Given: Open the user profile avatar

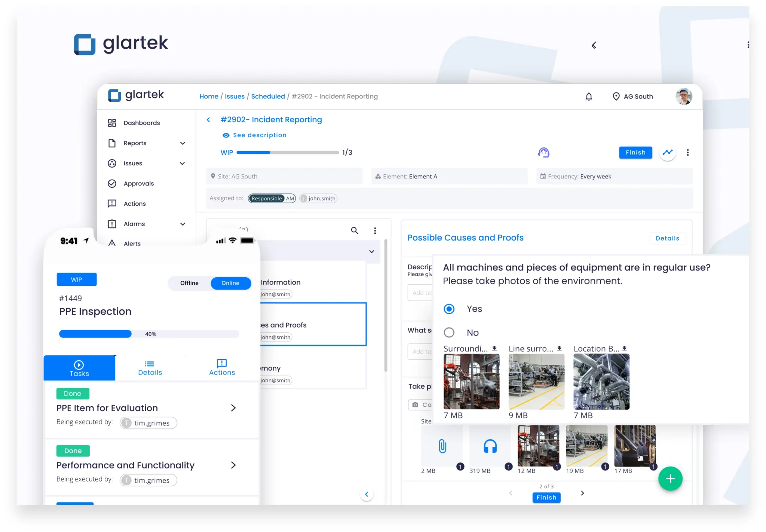Looking at the screenshot, I should tap(684, 97).
